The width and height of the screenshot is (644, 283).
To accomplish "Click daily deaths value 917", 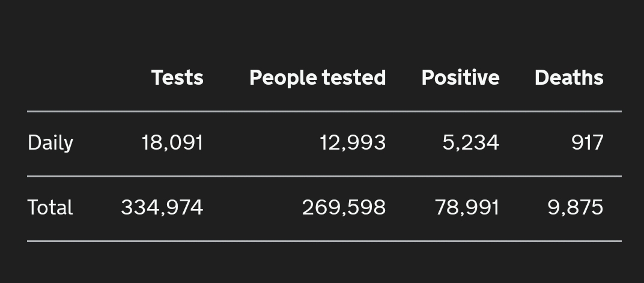I will click(x=588, y=143).
